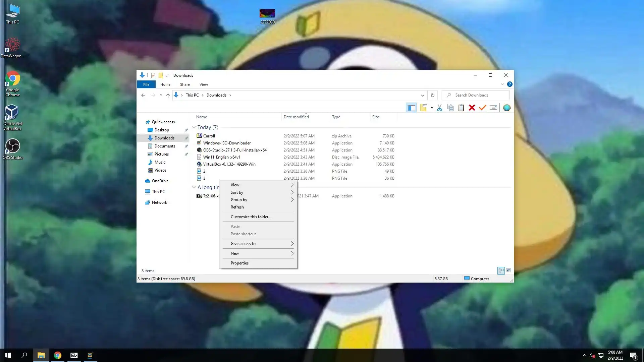644x362 pixels.
Task: Open the View ribbon tab
Action: pyautogui.click(x=204, y=84)
